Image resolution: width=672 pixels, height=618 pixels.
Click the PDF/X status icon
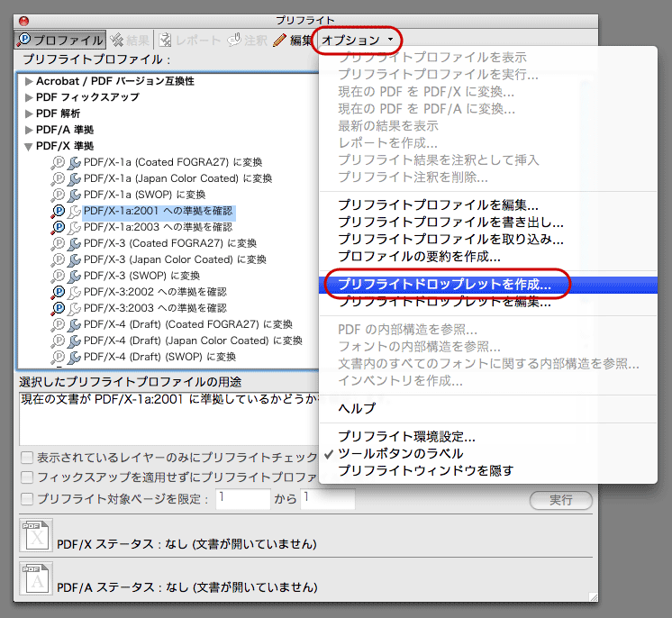36,535
